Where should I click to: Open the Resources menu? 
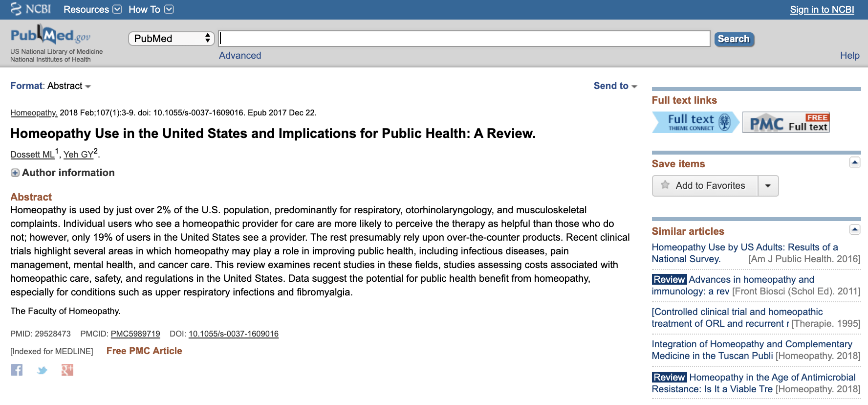pos(92,9)
